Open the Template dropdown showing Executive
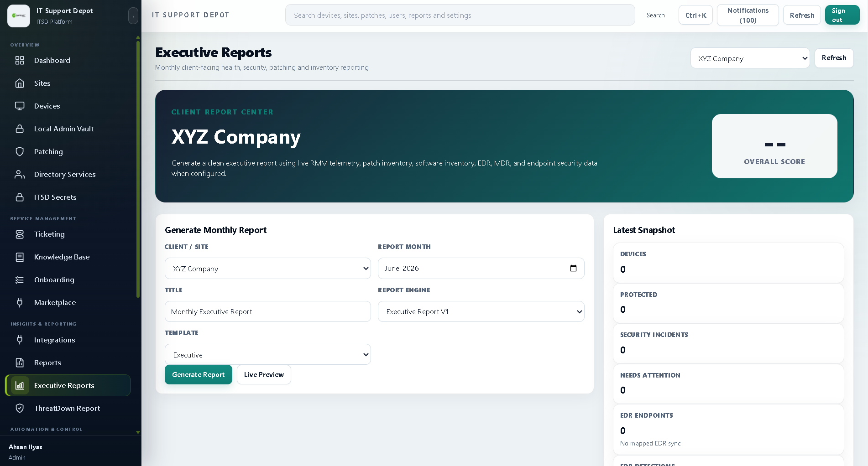Viewport: 868px width, 466px height. click(268, 354)
